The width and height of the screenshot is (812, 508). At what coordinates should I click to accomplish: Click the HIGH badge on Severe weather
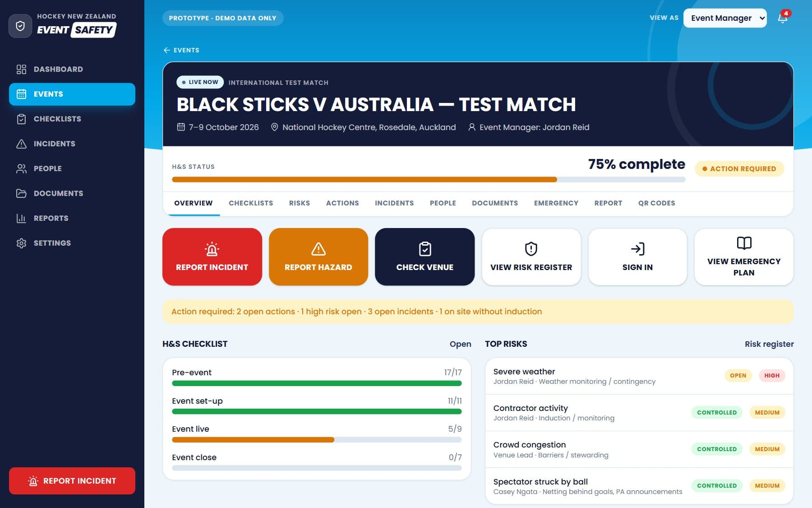(x=772, y=376)
